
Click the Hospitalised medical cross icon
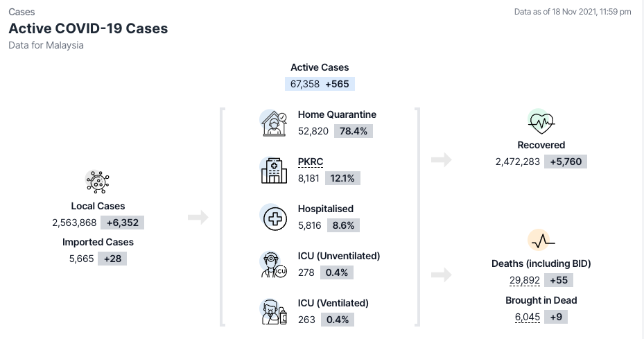pyautogui.click(x=273, y=218)
